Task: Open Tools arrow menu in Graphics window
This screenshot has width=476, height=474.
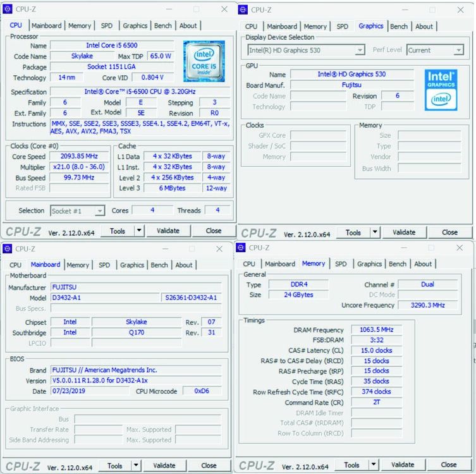Action: 375,233
